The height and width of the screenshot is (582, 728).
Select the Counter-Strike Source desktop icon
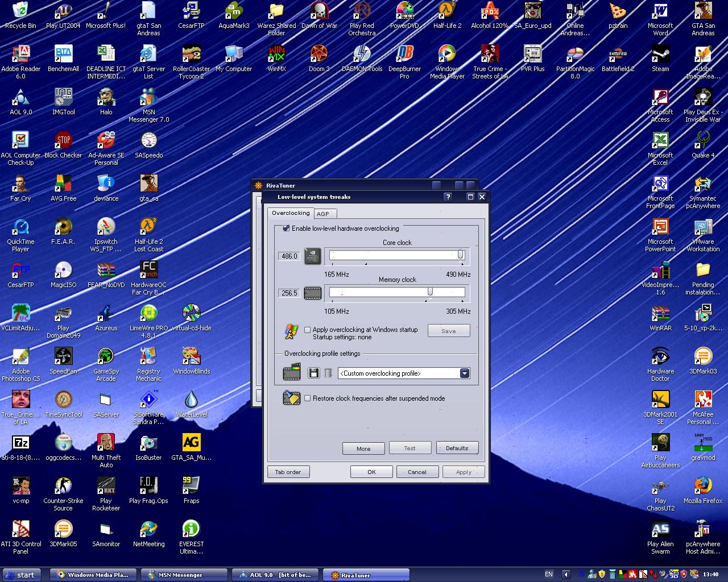pos(63,494)
